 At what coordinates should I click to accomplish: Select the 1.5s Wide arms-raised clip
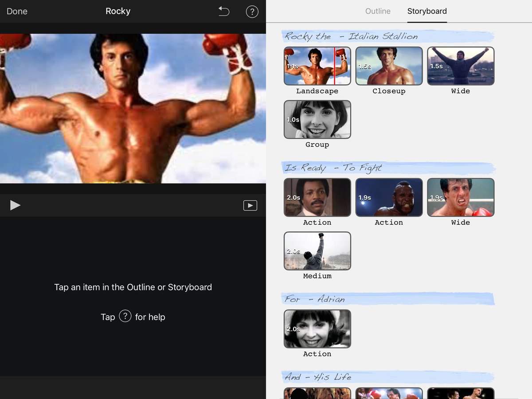click(461, 66)
